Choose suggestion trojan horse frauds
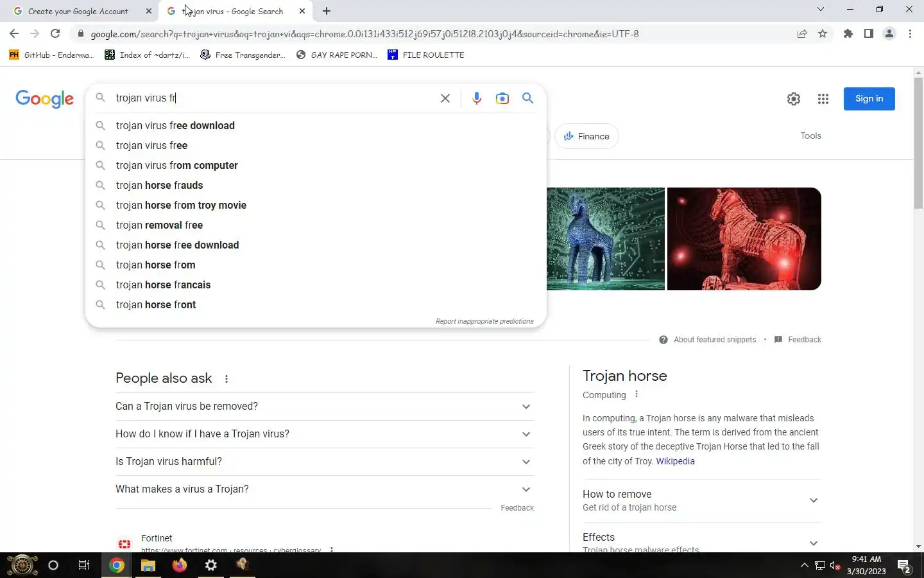The width and height of the screenshot is (924, 578). [316, 186]
